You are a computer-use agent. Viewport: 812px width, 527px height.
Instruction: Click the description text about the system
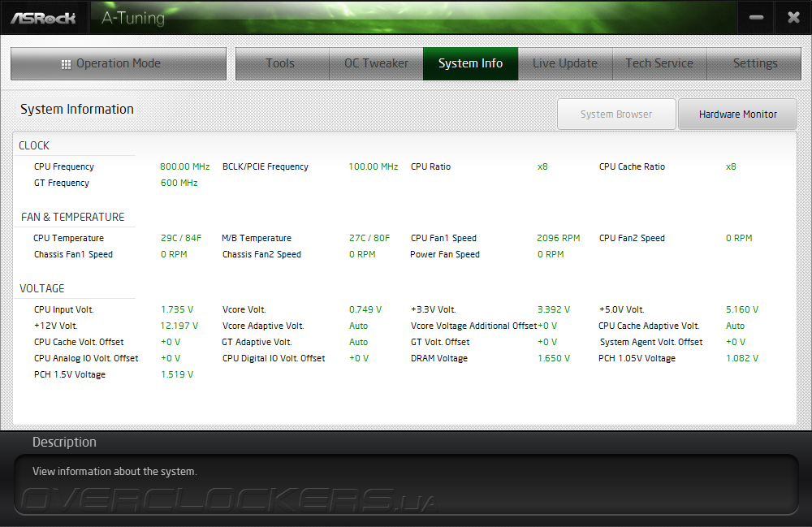(x=115, y=472)
